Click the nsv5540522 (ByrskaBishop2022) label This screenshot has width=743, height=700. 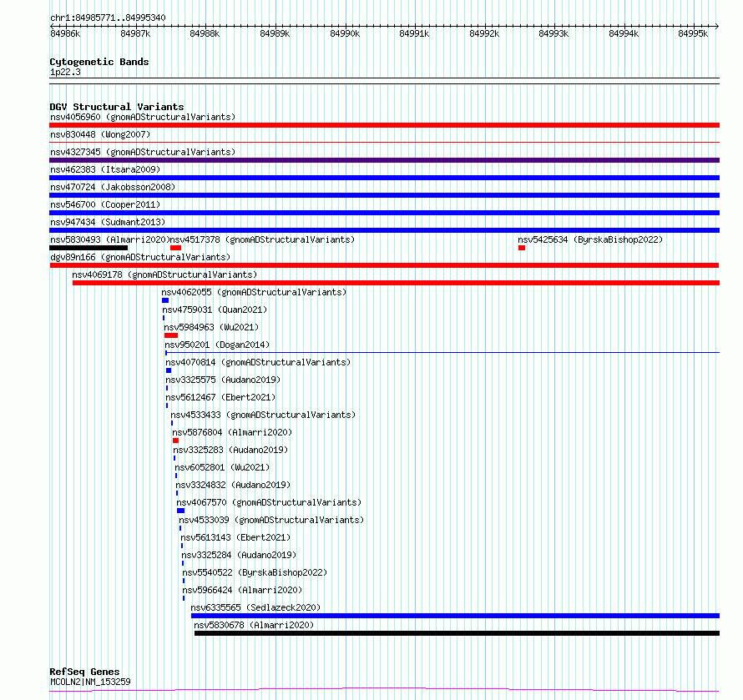click(255, 572)
